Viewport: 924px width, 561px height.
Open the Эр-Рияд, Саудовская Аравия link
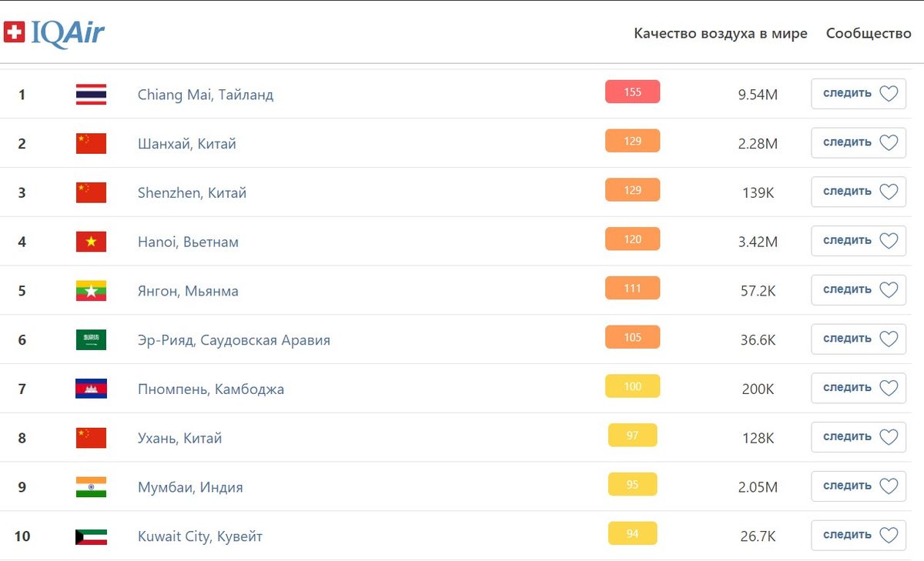pyautogui.click(x=234, y=340)
